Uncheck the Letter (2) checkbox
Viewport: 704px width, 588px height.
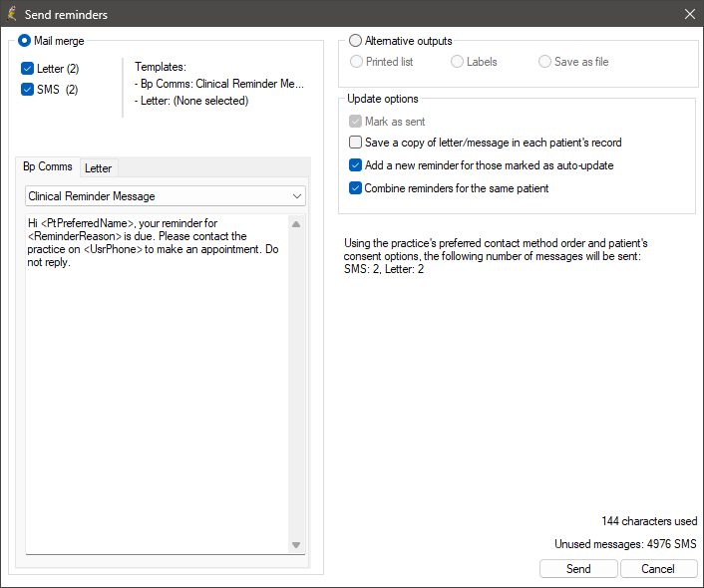tap(27, 68)
